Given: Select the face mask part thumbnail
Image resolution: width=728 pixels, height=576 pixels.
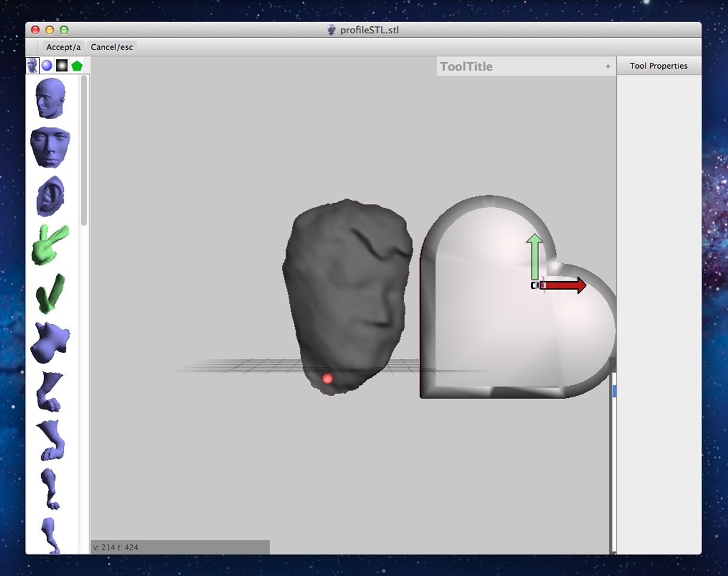Looking at the screenshot, I should 50,147.
